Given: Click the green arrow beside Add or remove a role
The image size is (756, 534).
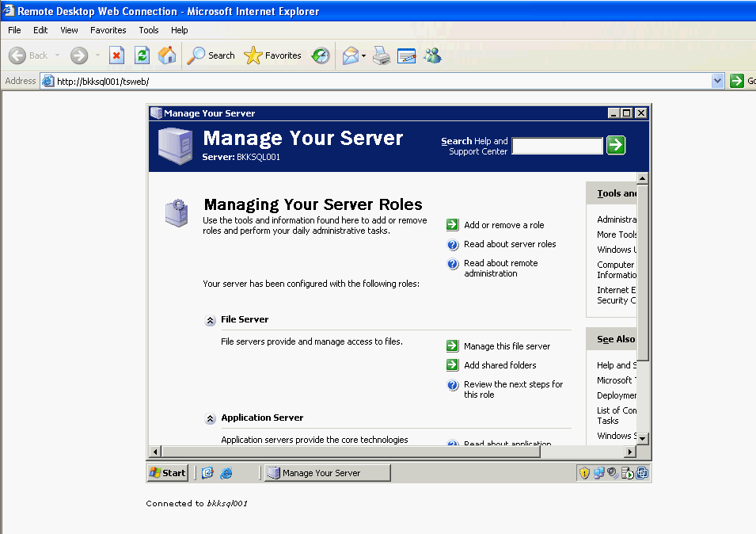Looking at the screenshot, I should [452, 225].
